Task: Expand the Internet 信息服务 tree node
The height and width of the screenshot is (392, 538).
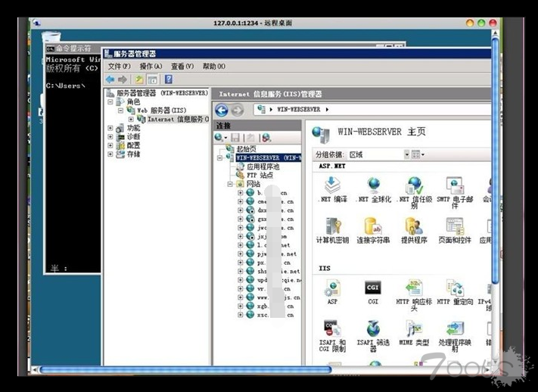Action: click(x=131, y=119)
